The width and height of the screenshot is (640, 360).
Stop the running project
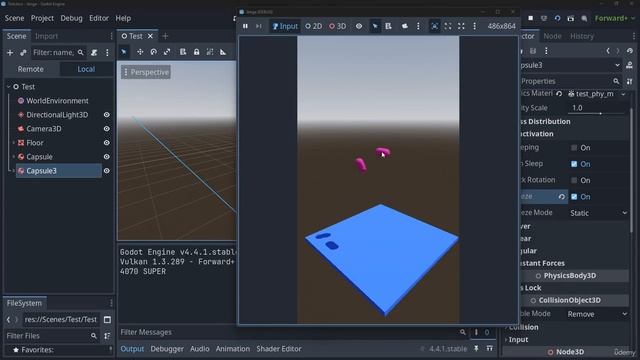coord(531,18)
